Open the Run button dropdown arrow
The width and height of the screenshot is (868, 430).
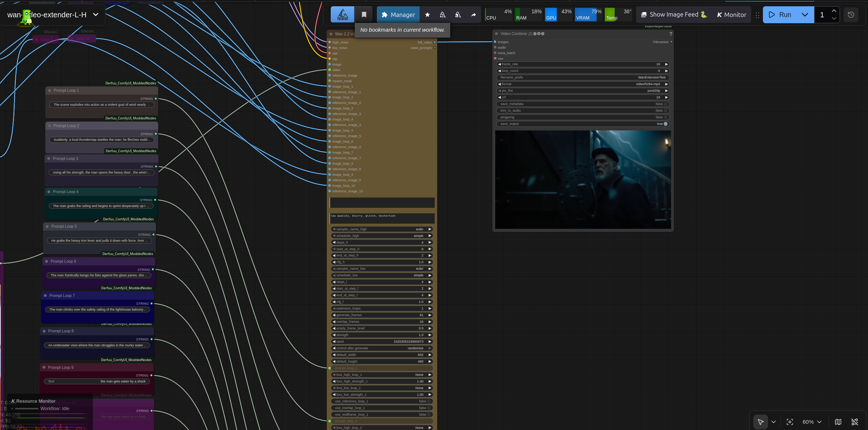coord(805,15)
